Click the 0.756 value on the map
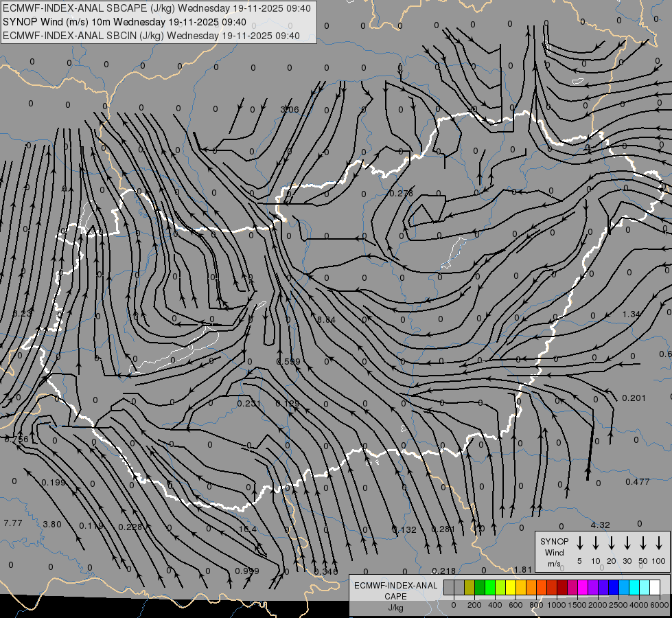Viewport: 672px width, 618px height. tap(16, 439)
